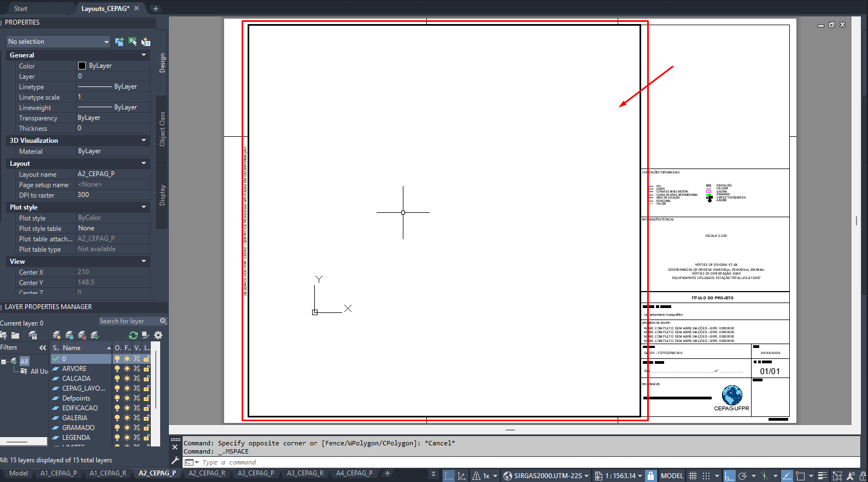The width and height of the screenshot is (868, 482).
Task: Toggle Isometric Drafting in status bar
Action: click(x=765, y=475)
